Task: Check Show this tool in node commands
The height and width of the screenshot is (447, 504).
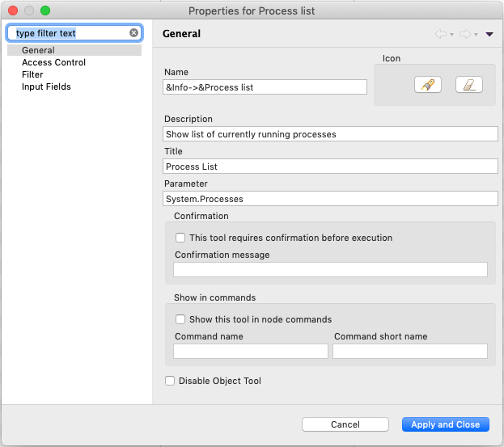Action: click(x=180, y=319)
